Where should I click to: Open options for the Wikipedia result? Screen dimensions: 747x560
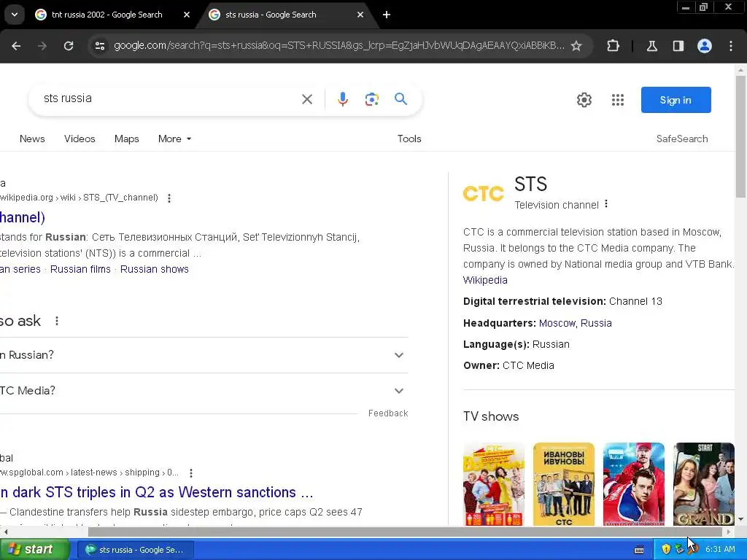[169, 198]
